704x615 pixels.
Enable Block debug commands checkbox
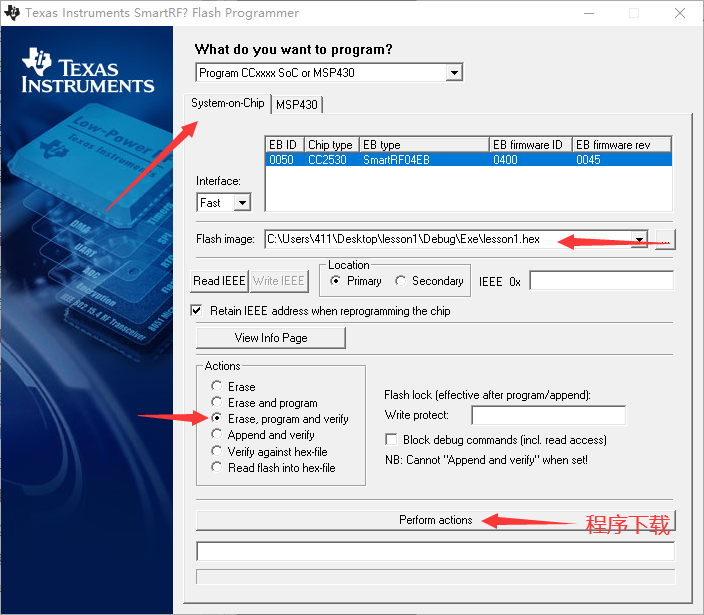pyautogui.click(x=391, y=439)
